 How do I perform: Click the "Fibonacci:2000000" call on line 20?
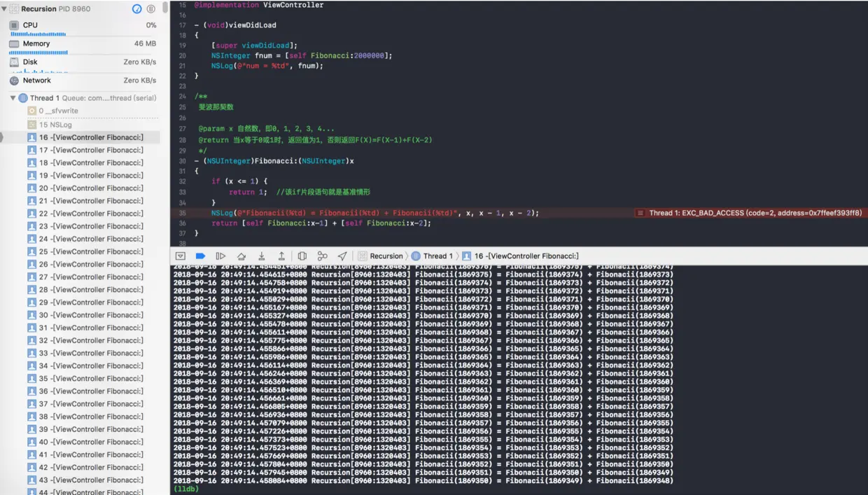click(346, 55)
